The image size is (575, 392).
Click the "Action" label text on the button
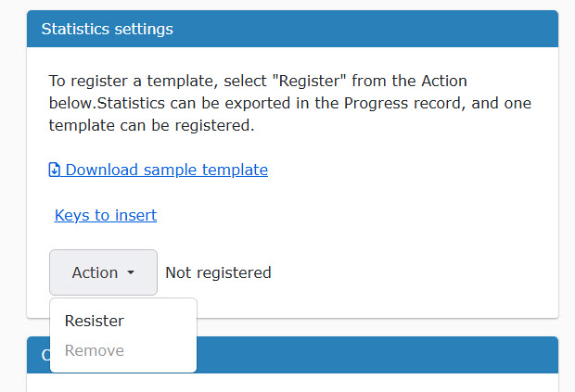click(x=95, y=272)
